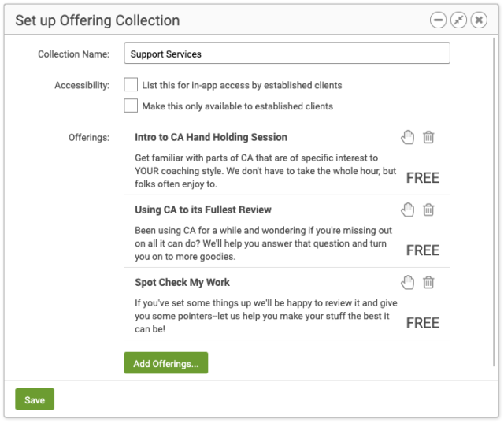Select the Using CA to its Fullest Review title

tap(203, 210)
